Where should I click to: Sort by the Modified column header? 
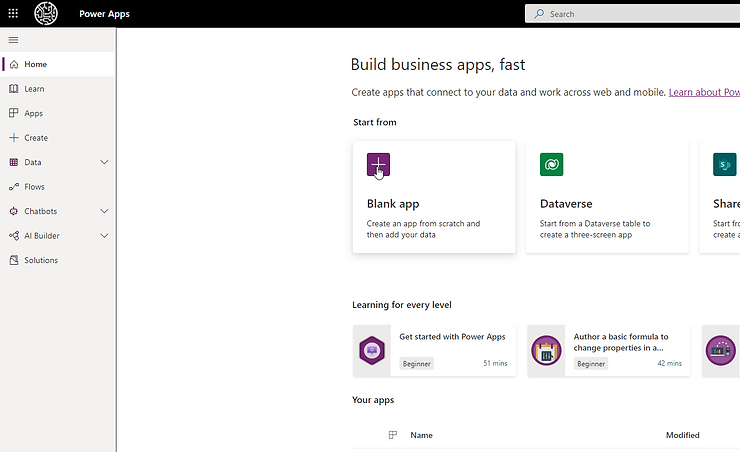click(x=682, y=435)
